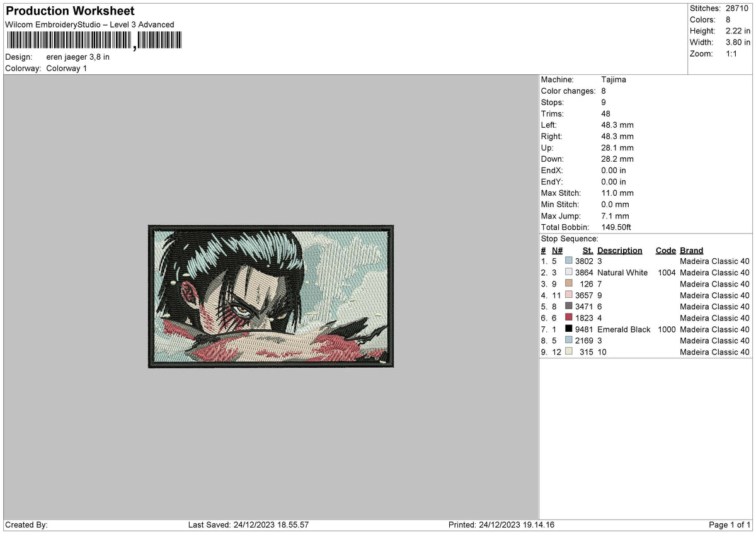Screen dimensions: 756x534
Task: Click the Brand column header
Action: click(x=692, y=251)
